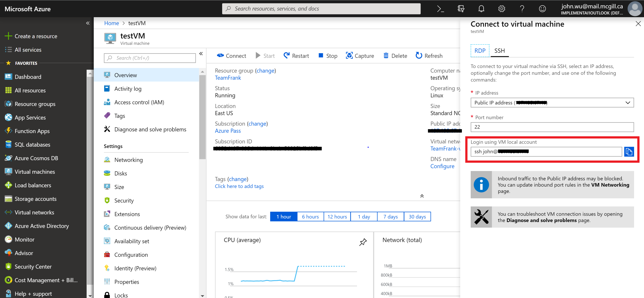Select the Overview menu item
The image size is (644, 298).
(146, 75)
